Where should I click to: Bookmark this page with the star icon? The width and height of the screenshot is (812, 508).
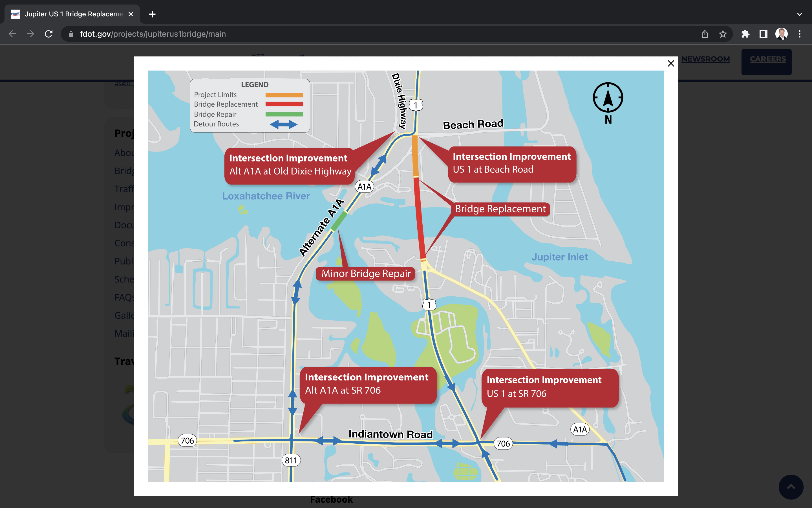723,34
